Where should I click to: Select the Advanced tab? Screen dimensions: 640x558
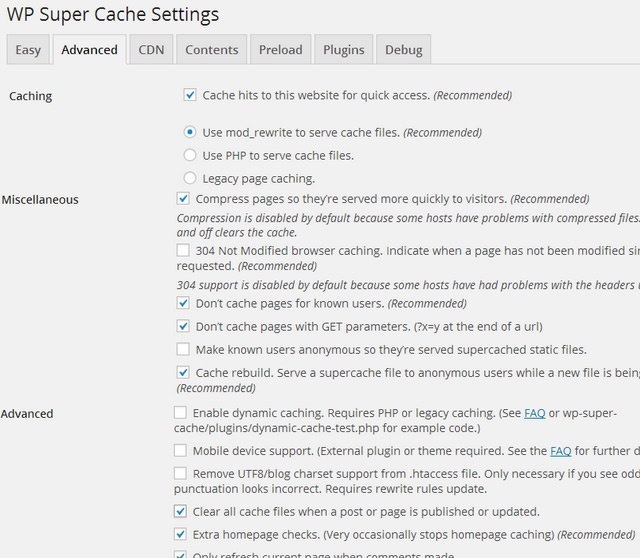tap(89, 49)
